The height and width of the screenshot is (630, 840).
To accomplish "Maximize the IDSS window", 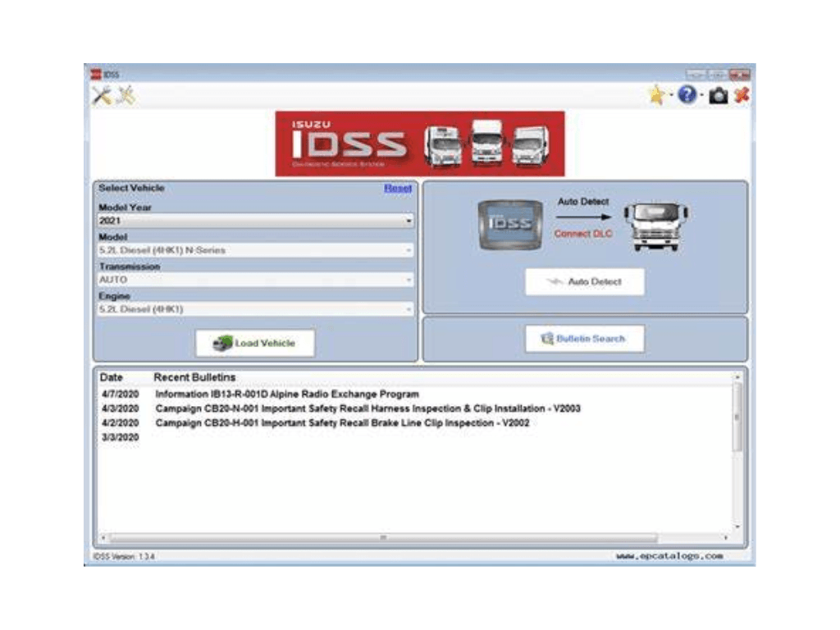I will pyautogui.click(x=718, y=74).
